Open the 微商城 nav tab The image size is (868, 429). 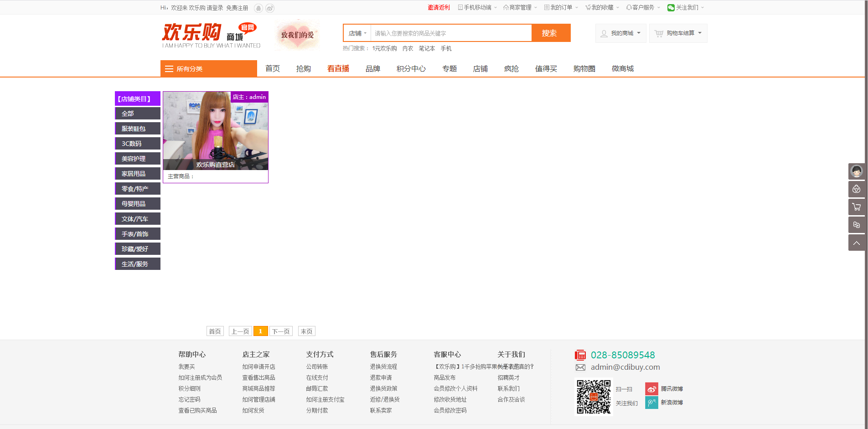coord(623,69)
